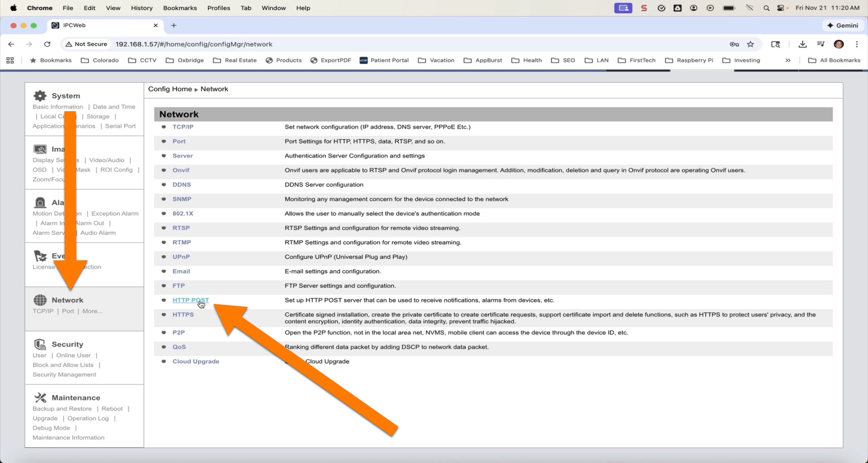The height and width of the screenshot is (463, 868).
Task: Click the System gear icon in sidebar
Action: click(x=40, y=95)
